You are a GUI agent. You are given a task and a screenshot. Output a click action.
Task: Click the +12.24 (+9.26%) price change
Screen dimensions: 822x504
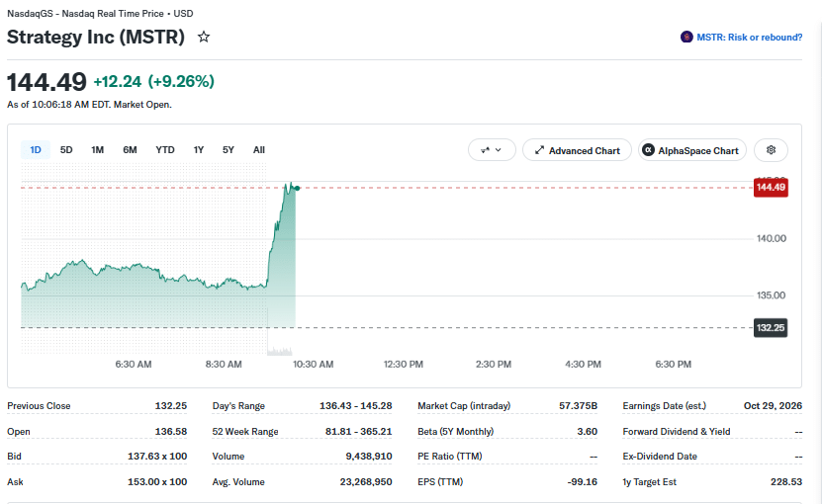point(153,82)
